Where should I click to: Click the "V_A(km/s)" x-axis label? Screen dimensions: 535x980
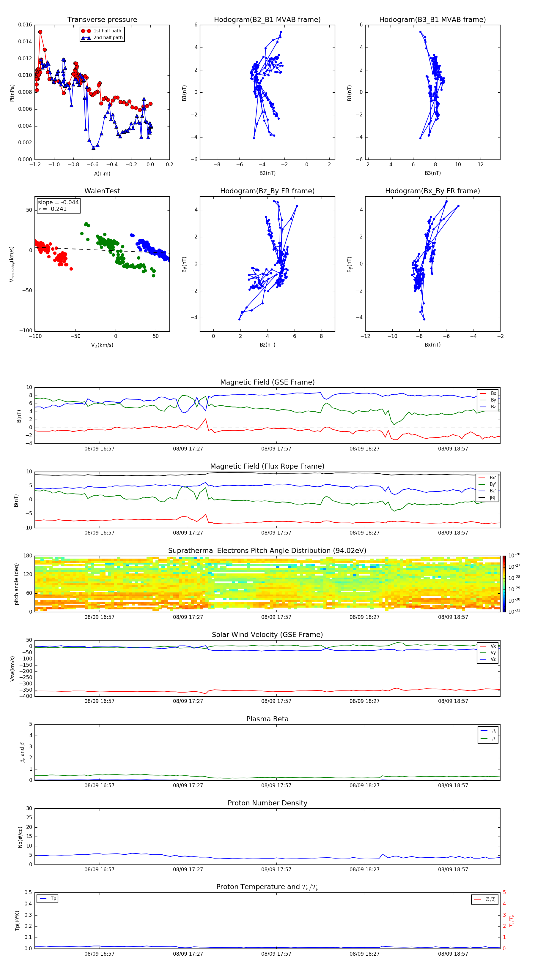coord(102,345)
